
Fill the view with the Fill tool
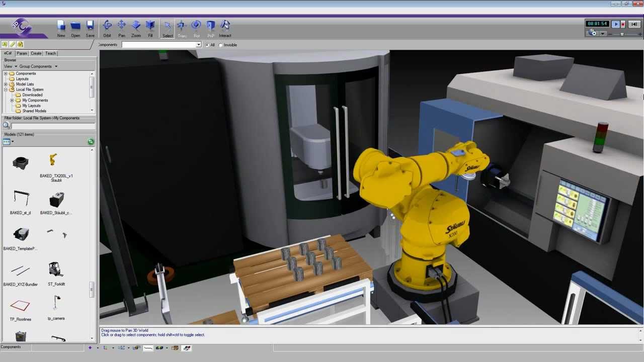point(150,29)
